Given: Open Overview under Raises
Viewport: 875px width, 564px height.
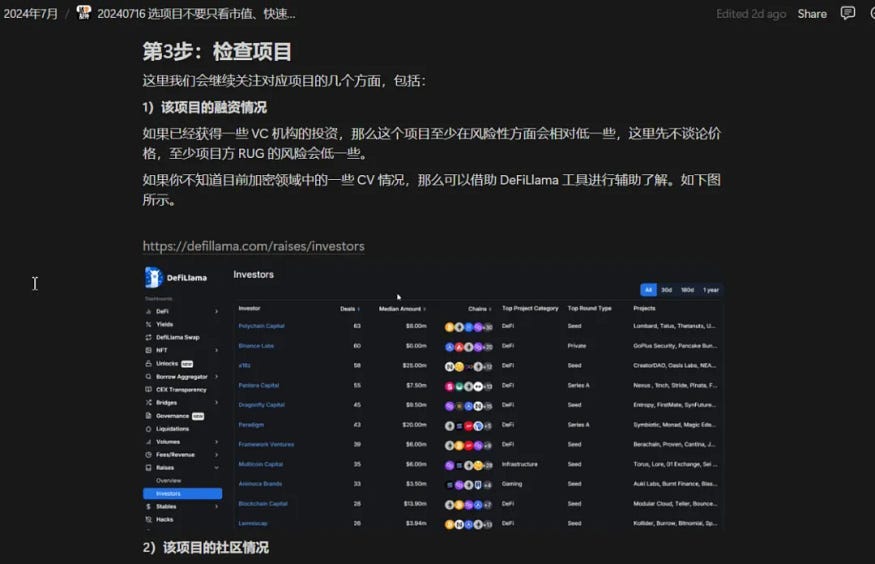Looking at the screenshot, I should [x=169, y=480].
